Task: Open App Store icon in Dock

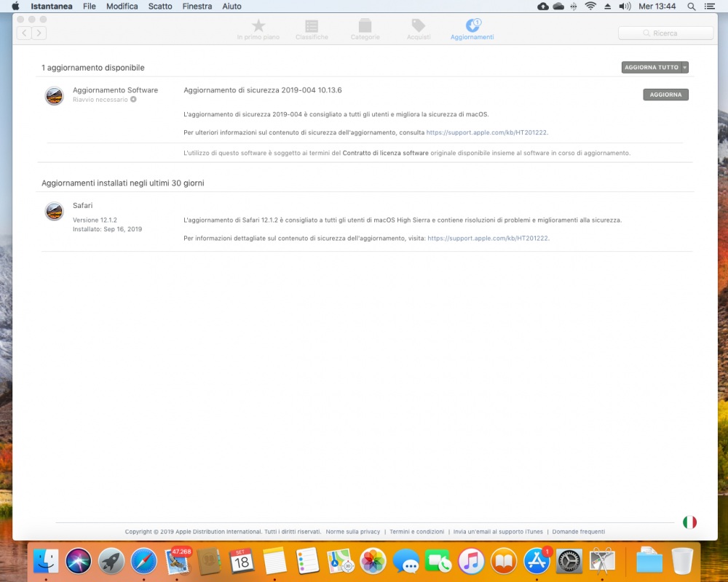Action: [537, 561]
